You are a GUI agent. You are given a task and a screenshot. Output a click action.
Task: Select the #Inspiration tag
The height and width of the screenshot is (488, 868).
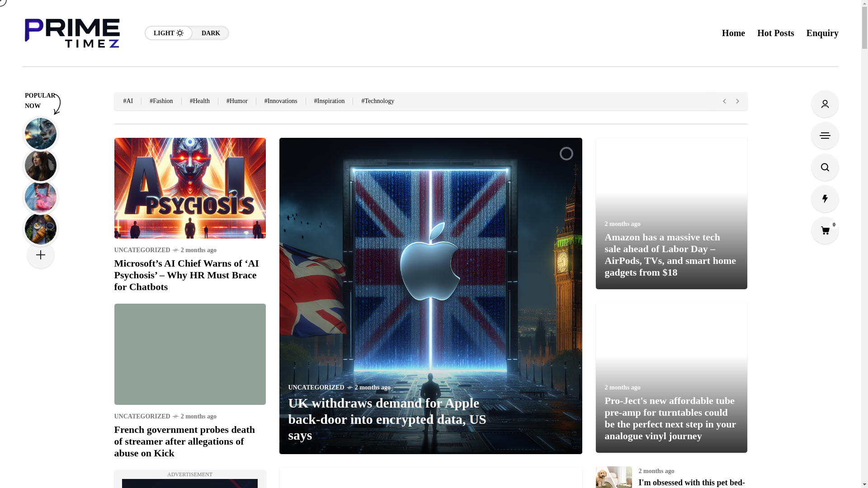(329, 101)
